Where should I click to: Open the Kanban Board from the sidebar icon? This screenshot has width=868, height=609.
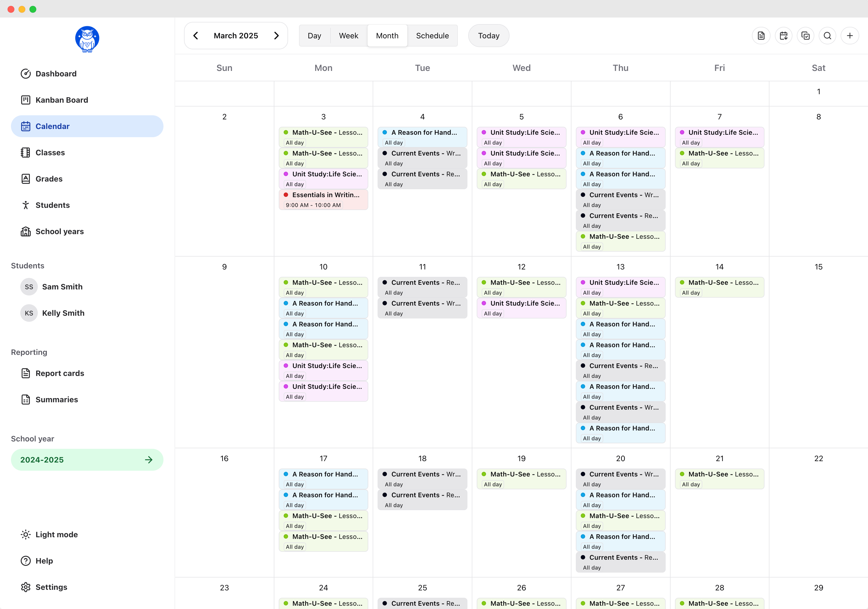[25, 100]
